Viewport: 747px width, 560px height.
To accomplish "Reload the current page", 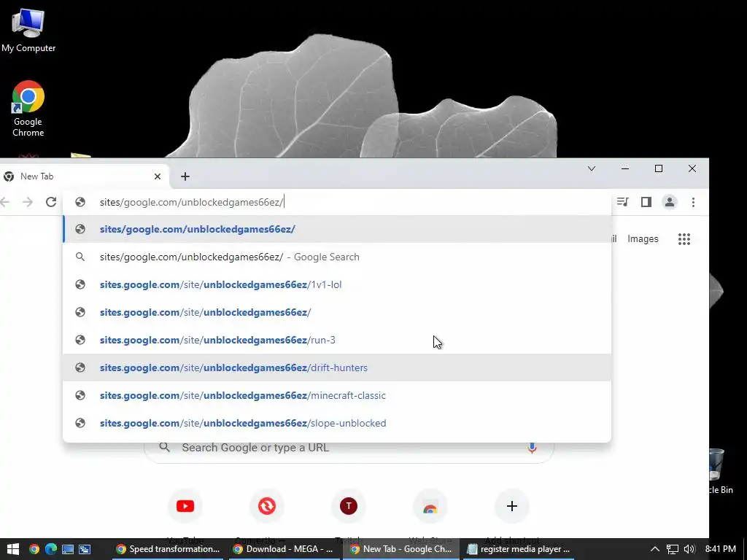I will 51,202.
